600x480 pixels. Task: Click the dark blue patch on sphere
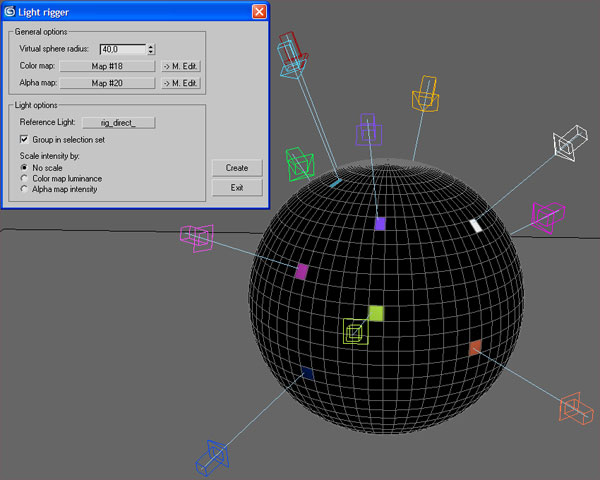307,373
